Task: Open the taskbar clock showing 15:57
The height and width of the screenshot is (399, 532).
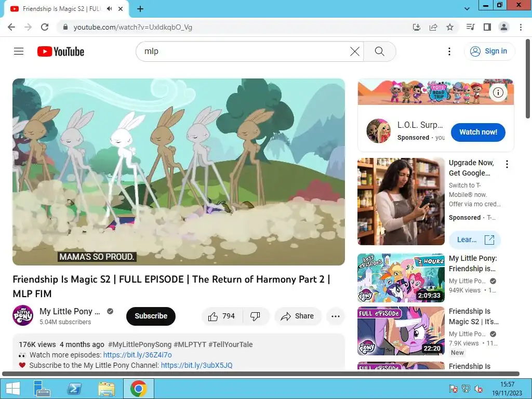Action: click(x=507, y=389)
